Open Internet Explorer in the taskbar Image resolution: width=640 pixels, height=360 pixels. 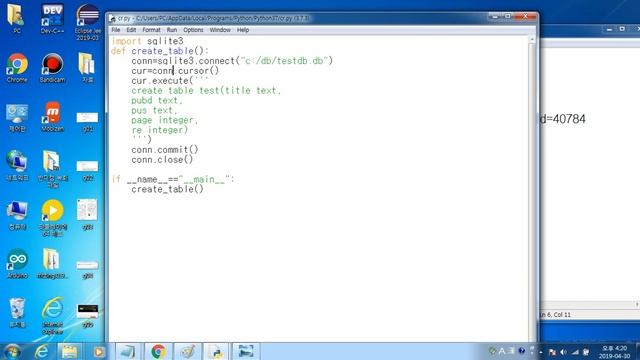click(x=42, y=351)
